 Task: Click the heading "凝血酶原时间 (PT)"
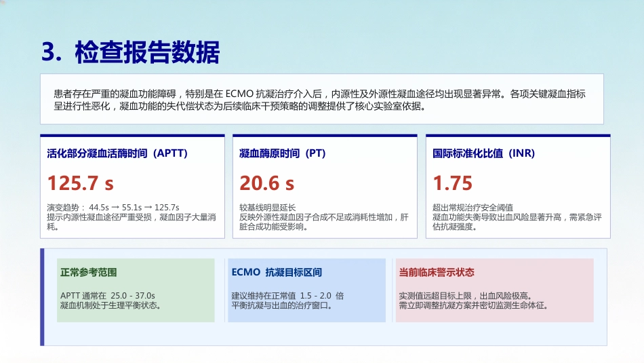(282, 153)
